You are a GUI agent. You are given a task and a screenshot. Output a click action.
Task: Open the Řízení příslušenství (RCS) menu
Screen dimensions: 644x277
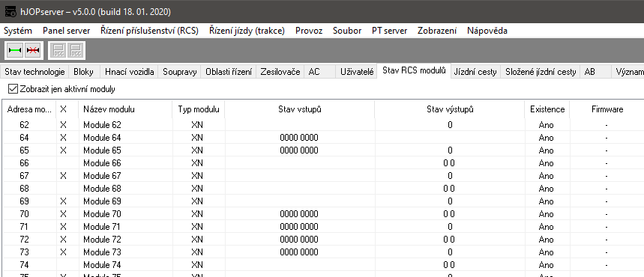(149, 31)
